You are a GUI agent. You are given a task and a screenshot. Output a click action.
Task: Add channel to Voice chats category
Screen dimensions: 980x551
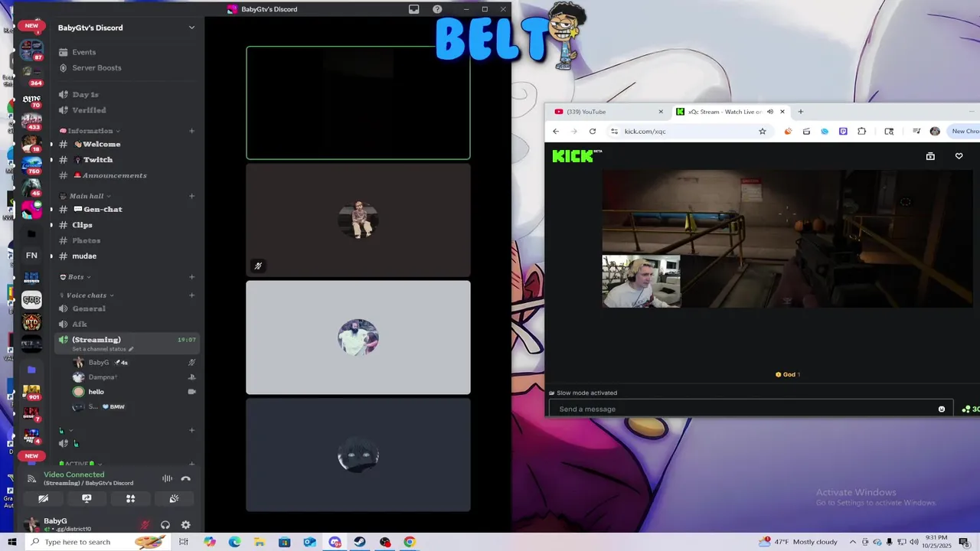[191, 295]
